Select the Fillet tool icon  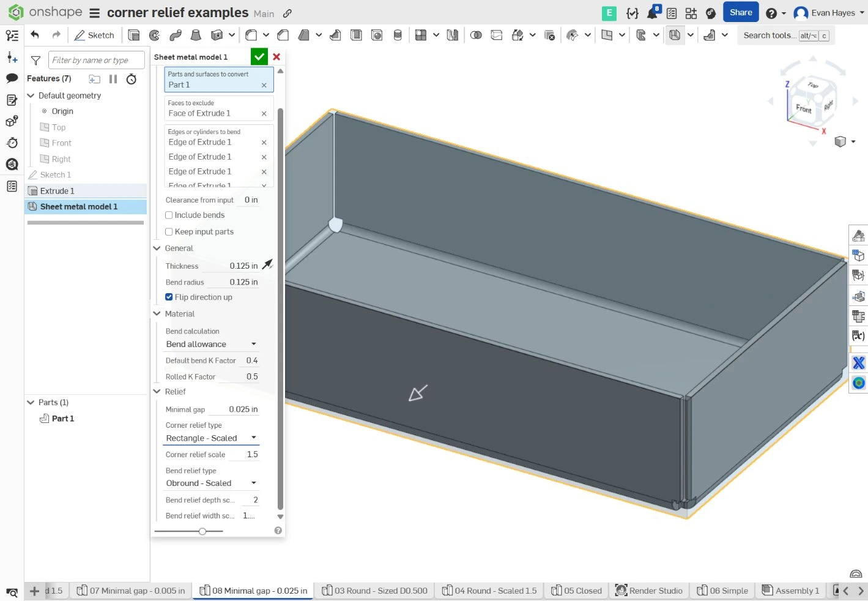point(251,35)
